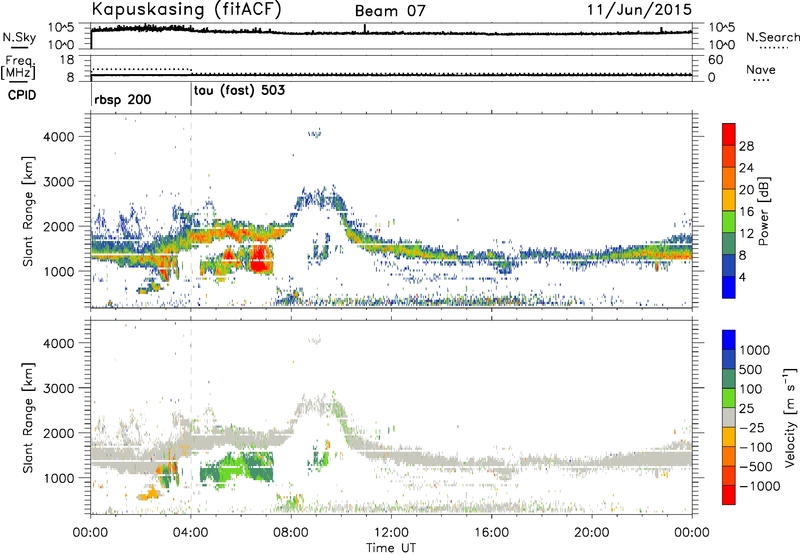Viewport: 800px width, 554px height.
Task: Click the '1000' value on the Velocity scale
Action: click(754, 350)
